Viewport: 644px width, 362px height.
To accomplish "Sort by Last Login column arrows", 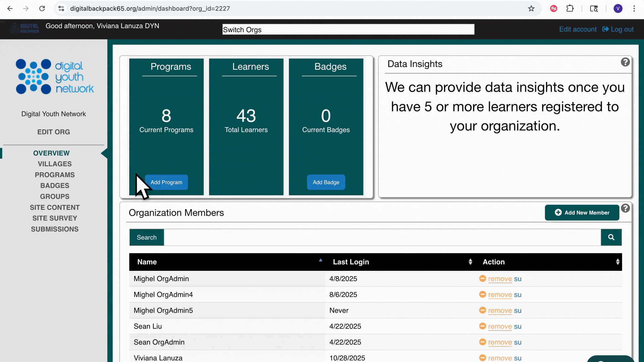I will pos(470,262).
